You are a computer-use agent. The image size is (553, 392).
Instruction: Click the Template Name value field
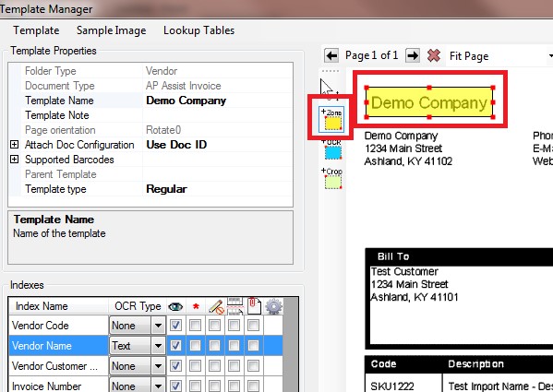[x=218, y=101]
